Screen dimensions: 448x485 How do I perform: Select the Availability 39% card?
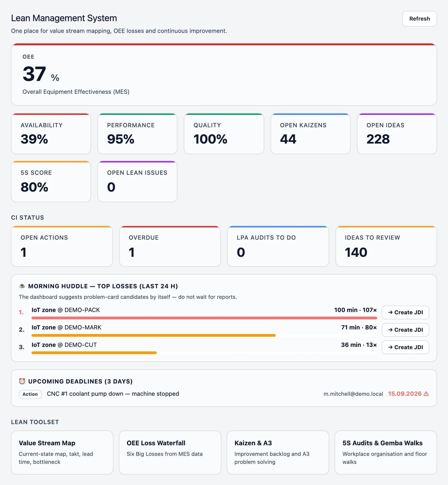[x=51, y=134]
